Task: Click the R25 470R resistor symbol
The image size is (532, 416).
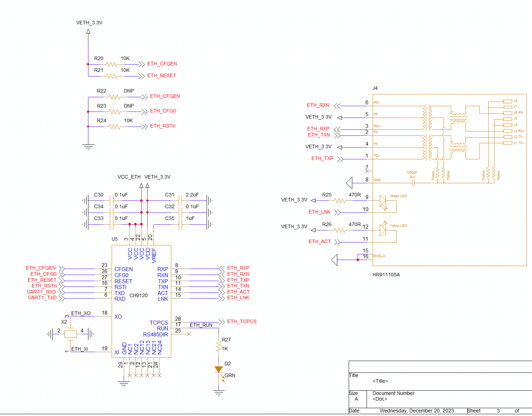Action: coord(340,201)
